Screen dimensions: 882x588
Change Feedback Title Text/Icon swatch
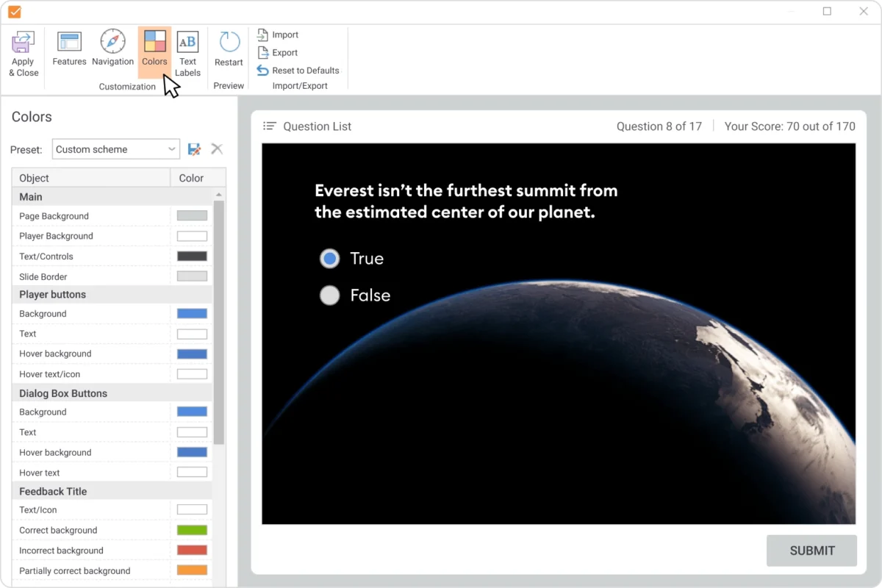[x=192, y=509]
